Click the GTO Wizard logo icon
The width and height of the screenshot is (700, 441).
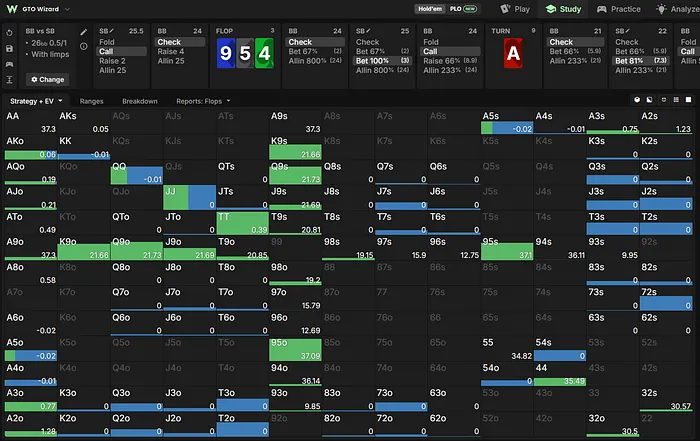point(12,9)
